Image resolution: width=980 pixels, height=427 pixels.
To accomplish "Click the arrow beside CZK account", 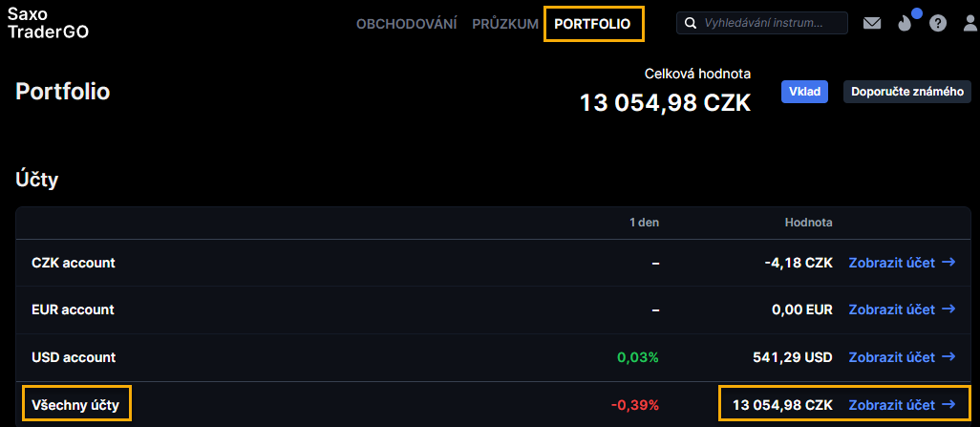I will click(948, 263).
